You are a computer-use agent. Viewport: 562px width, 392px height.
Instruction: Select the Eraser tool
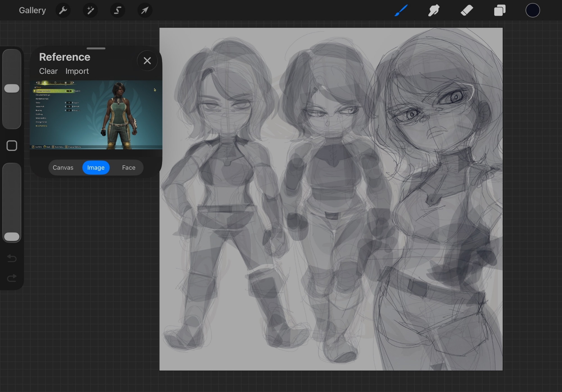point(467,11)
